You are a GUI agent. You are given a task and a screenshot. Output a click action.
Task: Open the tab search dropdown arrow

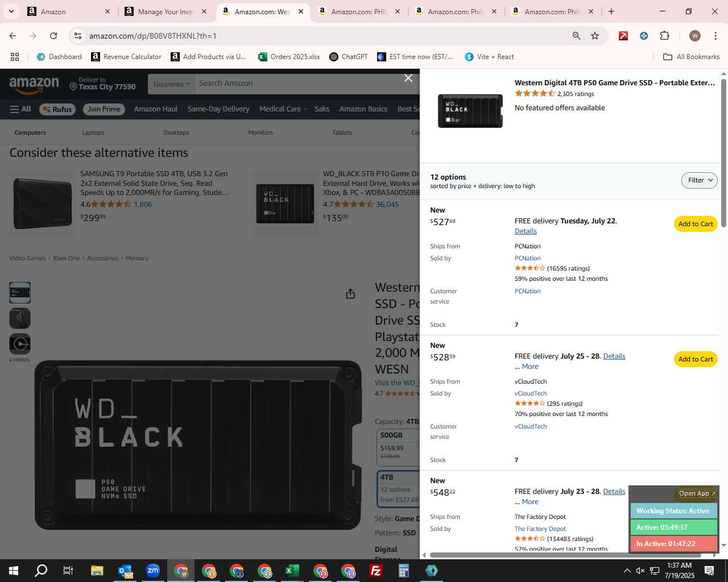[11, 11]
